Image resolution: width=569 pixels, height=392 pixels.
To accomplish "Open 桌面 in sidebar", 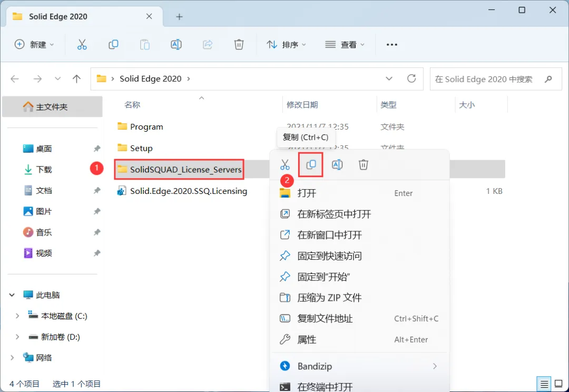I will (x=44, y=149).
